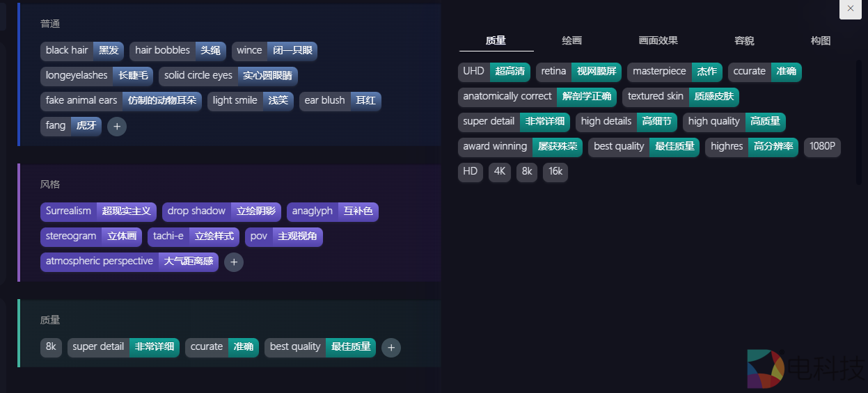Click the plus icon in 风格 section
This screenshot has height=393, width=868.
234,262
